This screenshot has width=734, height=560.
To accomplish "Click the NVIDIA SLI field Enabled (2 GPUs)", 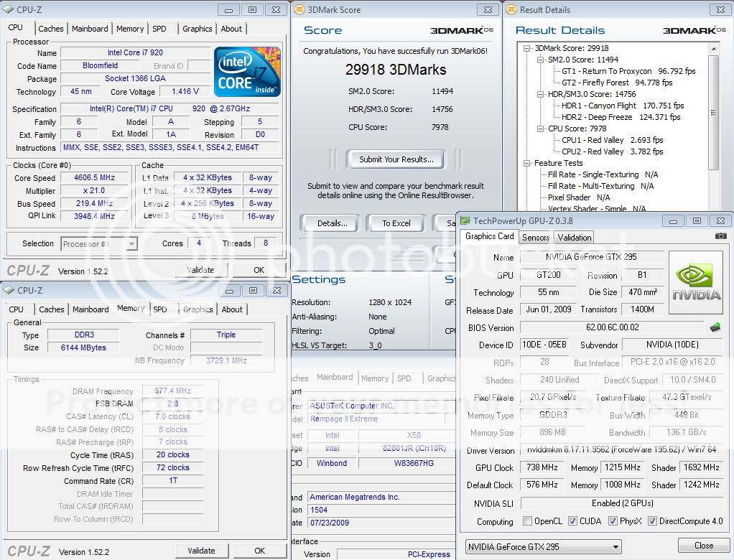I will point(622,503).
